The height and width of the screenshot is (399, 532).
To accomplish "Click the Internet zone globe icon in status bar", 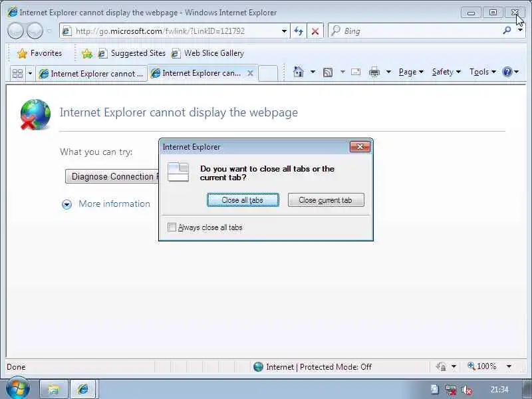I will tap(258, 367).
